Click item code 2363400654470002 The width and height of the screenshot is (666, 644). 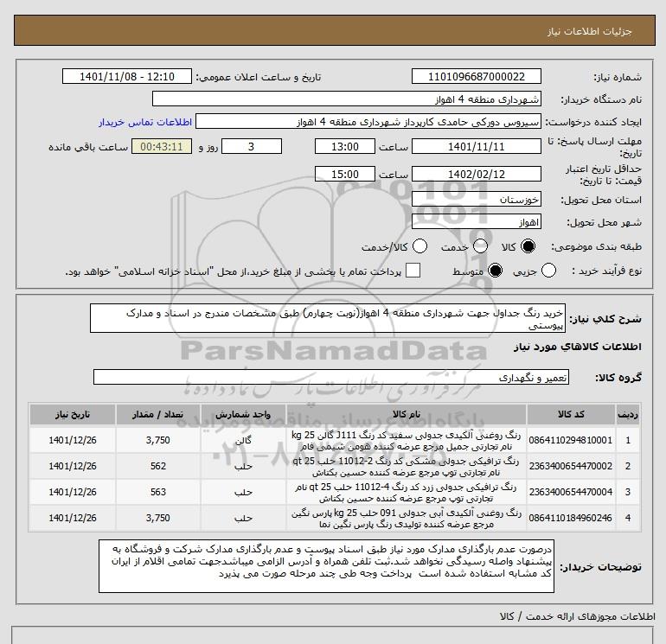[x=571, y=466]
